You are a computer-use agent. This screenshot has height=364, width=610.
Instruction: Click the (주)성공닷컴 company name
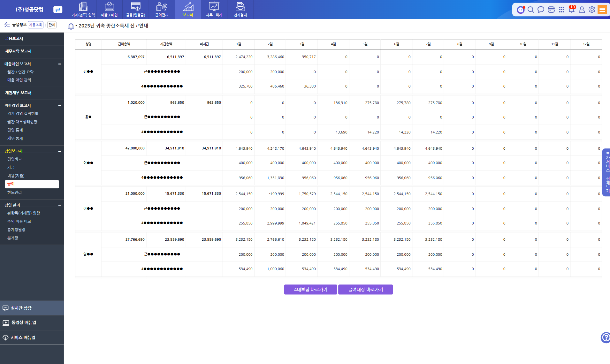[x=29, y=10]
